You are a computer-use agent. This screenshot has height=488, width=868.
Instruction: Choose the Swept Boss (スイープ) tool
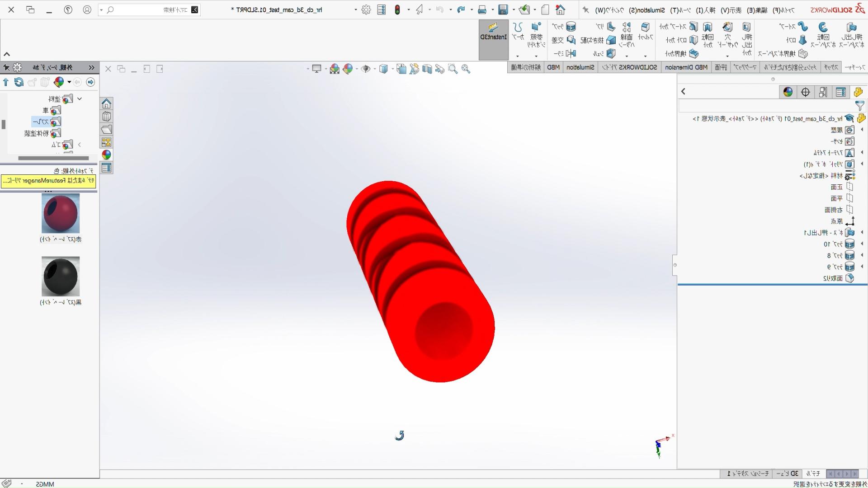(x=794, y=27)
